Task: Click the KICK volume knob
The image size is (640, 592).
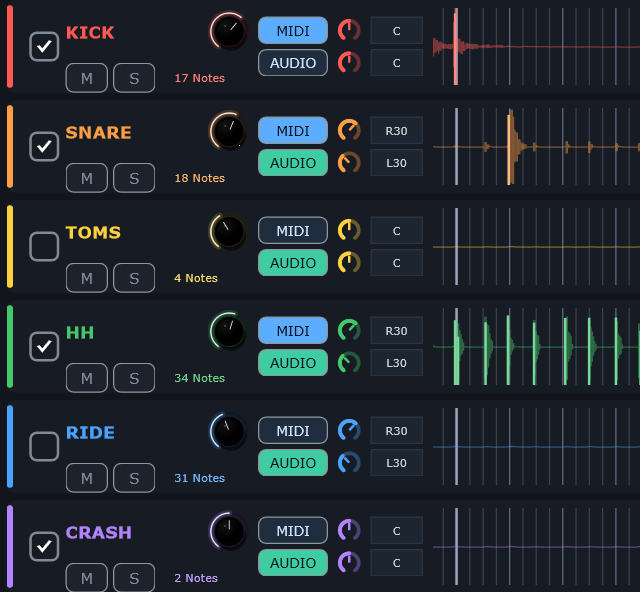Action: pyautogui.click(x=229, y=31)
